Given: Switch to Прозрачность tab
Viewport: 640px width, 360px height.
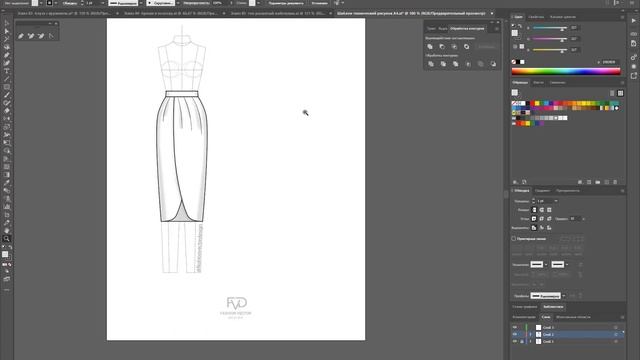Looking at the screenshot, I should click(568, 191).
